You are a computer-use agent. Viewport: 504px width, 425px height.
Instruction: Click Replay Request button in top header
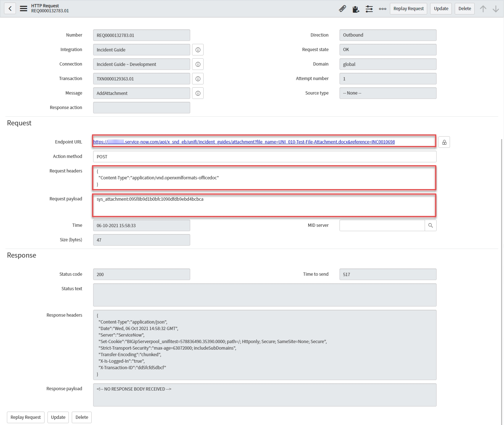point(408,9)
